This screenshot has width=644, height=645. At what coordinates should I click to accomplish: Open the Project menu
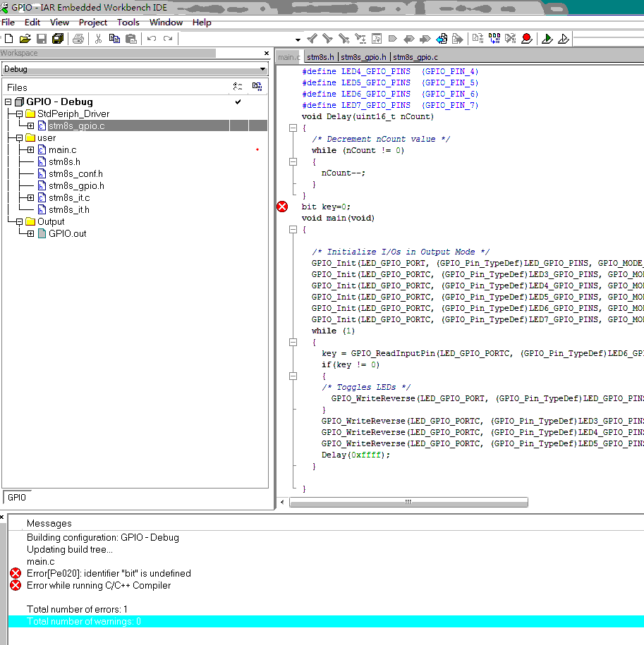click(x=92, y=23)
